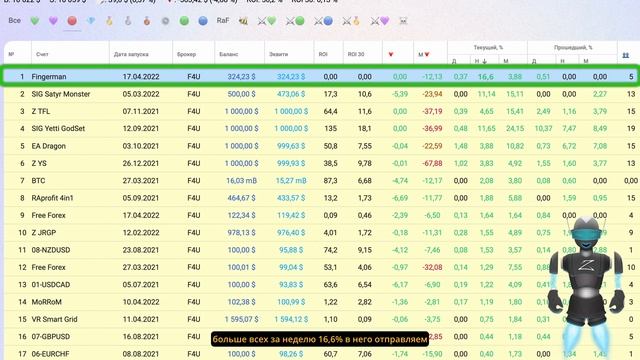
Task: Click the 1 595,07 $ balance value
Action: pos(241,319)
